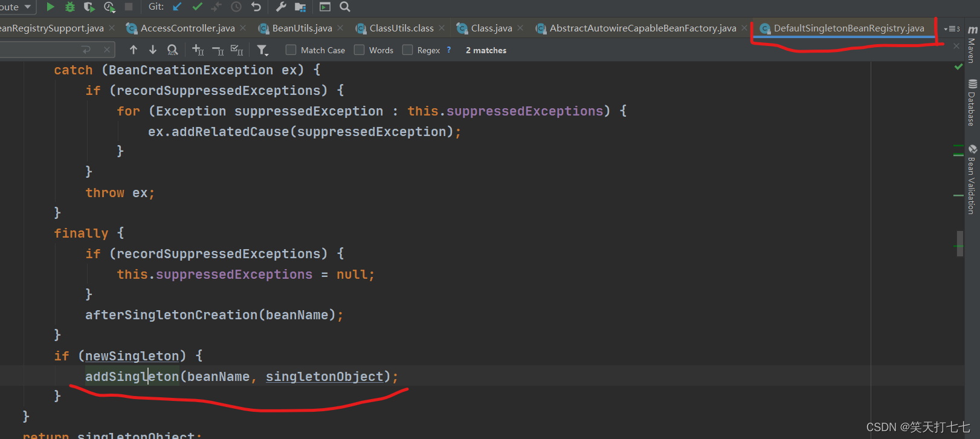
Task: Open Project Structure folder icon
Action: pos(300,7)
